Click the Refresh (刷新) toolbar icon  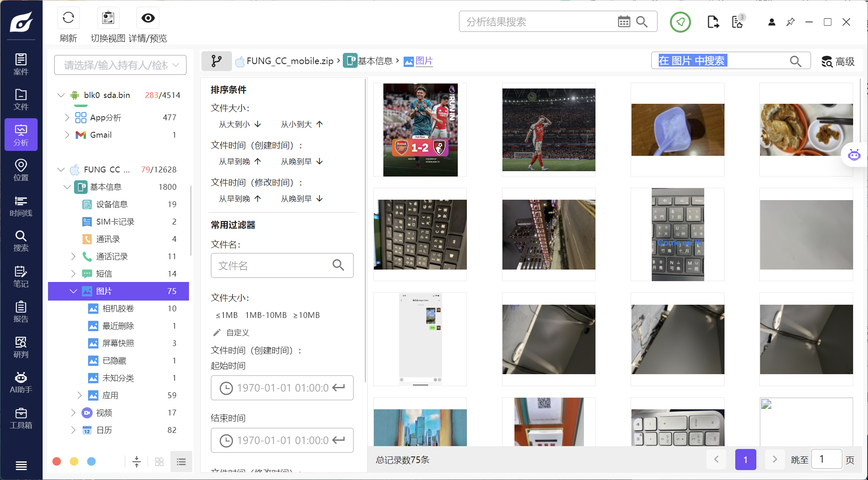pyautogui.click(x=68, y=18)
